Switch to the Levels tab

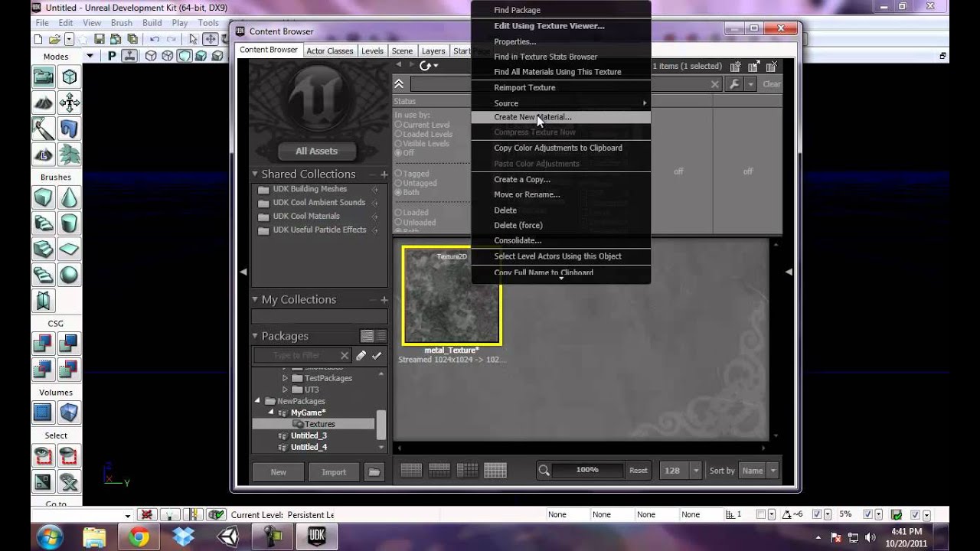(x=372, y=51)
